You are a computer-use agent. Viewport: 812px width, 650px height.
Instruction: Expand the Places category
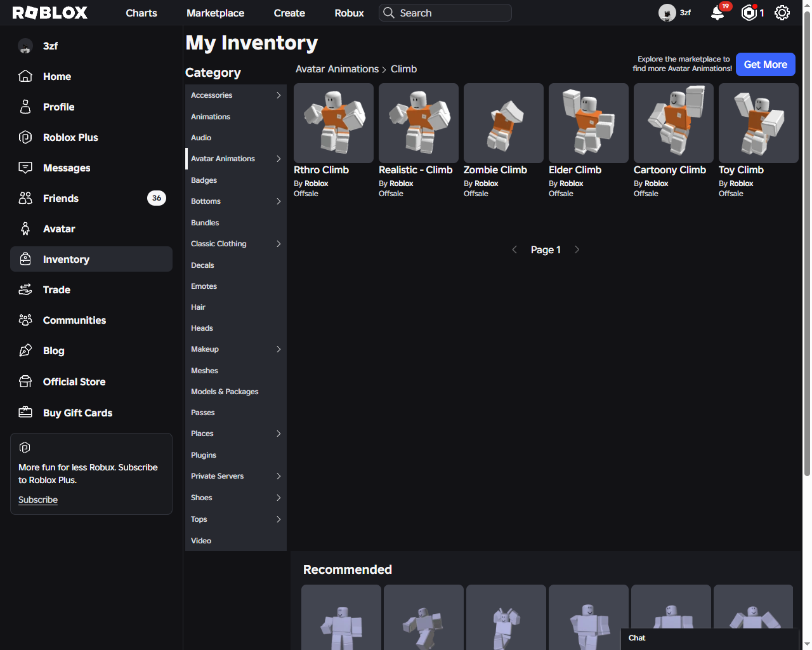point(278,434)
